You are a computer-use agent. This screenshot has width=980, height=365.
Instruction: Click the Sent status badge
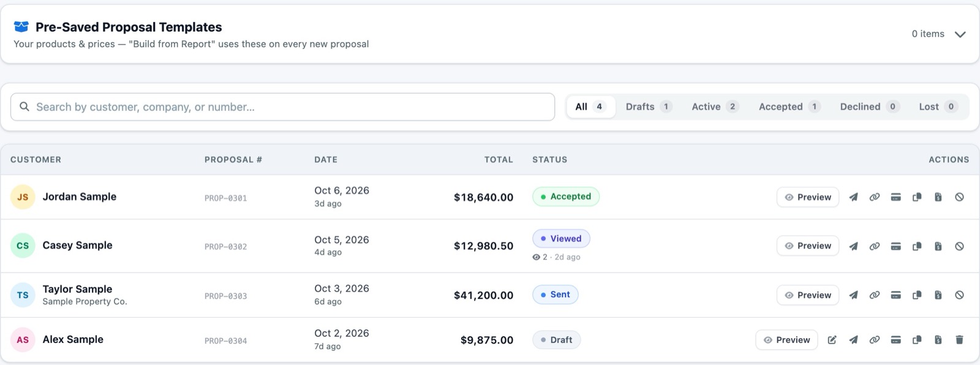tap(555, 295)
